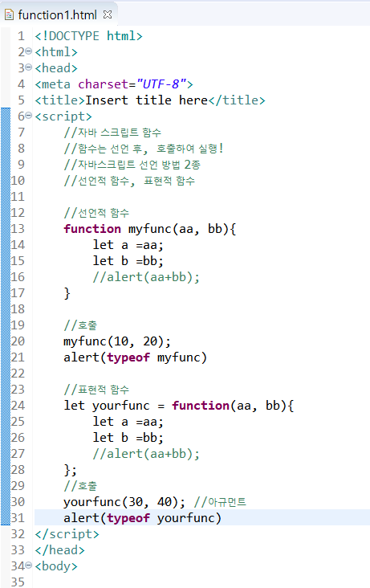Click the '//호출' comment on line 19

(x=80, y=325)
